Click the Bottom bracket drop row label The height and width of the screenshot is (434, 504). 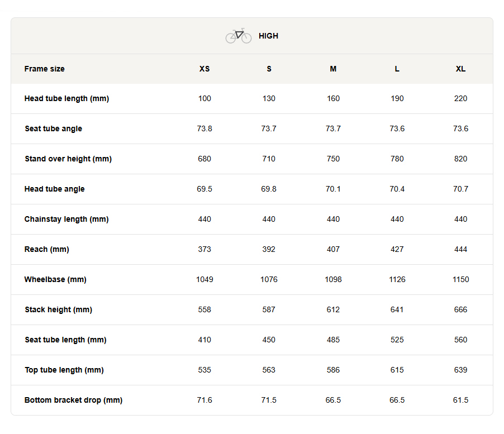click(73, 400)
